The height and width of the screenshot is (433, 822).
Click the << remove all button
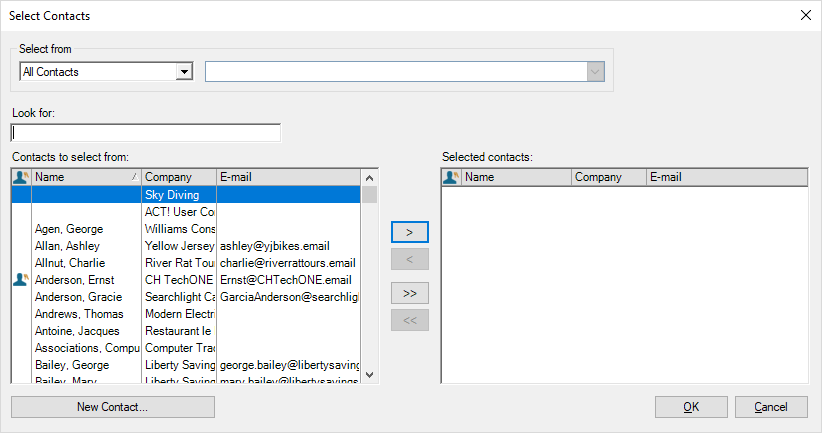click(x=409, y=320)
